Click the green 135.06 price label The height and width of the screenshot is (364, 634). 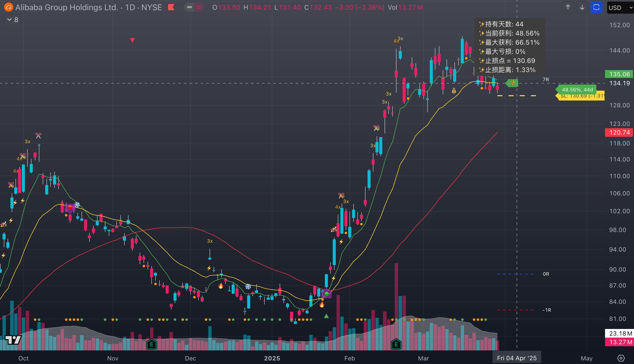[619, 74]
